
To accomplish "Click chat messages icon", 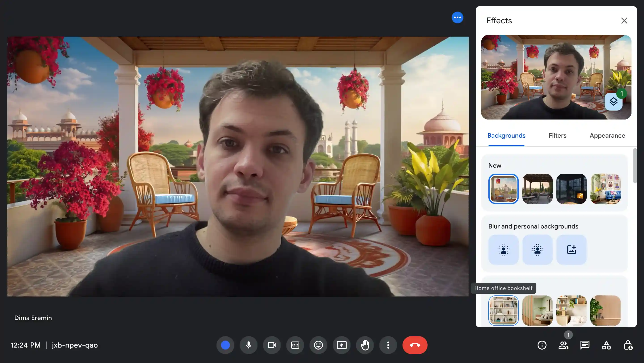I will [585, 345].
